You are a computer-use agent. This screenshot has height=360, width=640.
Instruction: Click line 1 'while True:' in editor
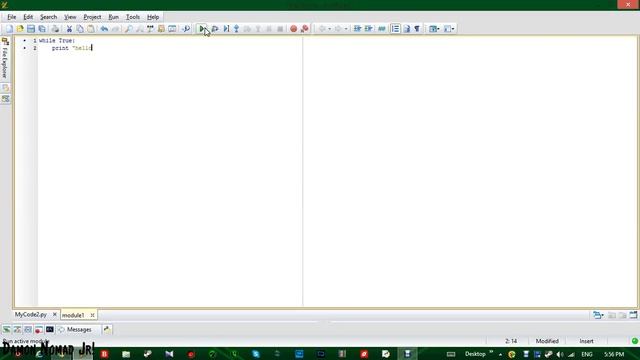tap(57, 41)
